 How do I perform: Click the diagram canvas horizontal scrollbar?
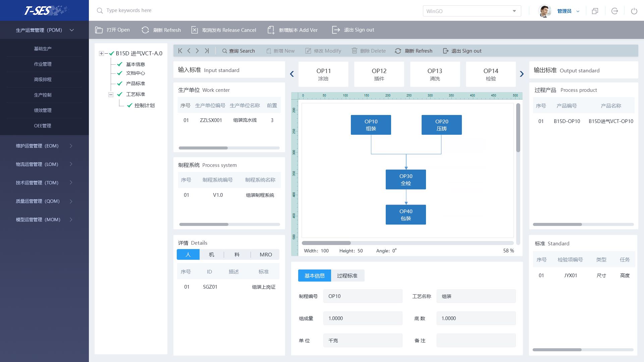[326, 243]
